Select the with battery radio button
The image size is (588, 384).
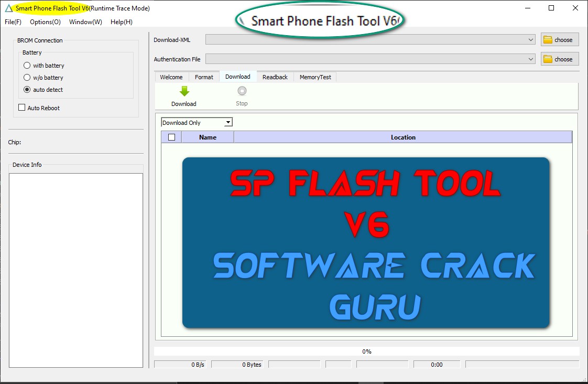[x=27, y=66]
